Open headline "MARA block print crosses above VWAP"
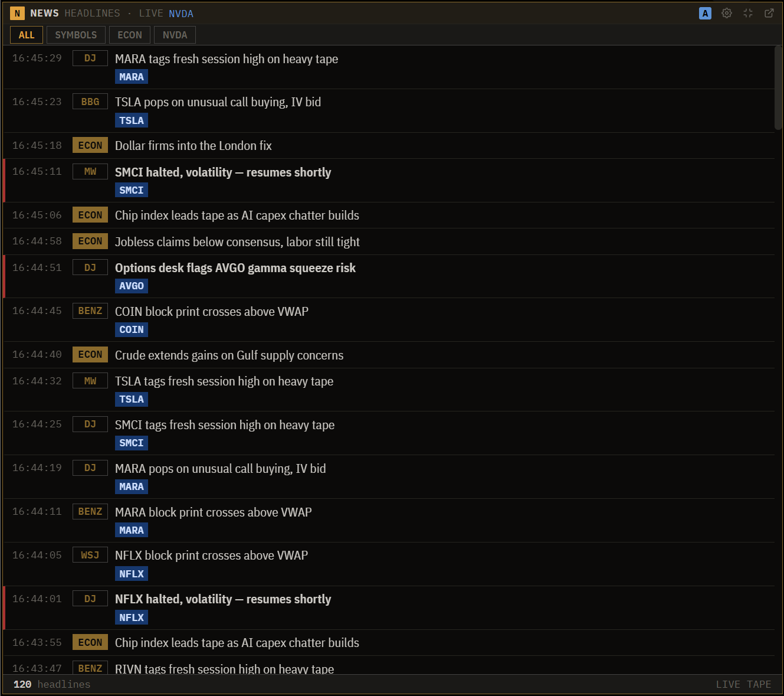 point(214,512)
